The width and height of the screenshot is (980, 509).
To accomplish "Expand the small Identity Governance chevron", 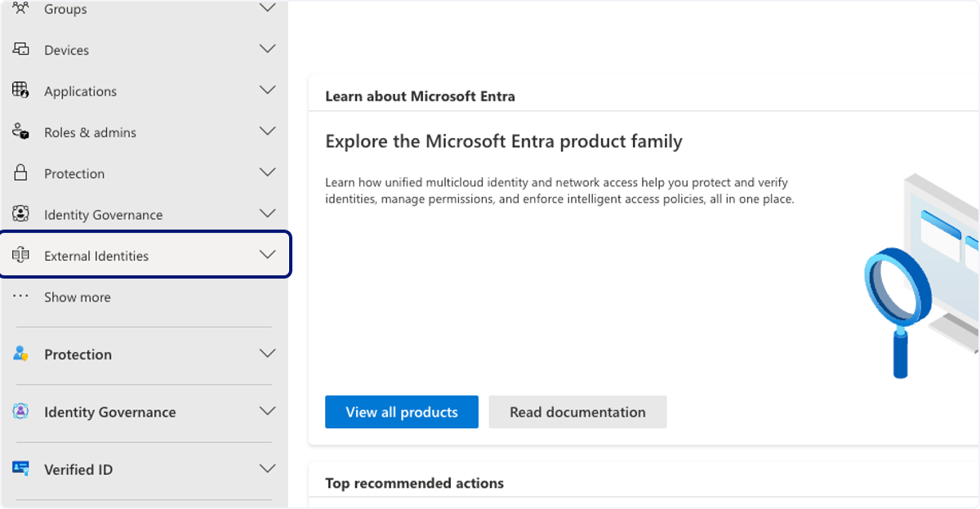I will (x=267, y=213).
